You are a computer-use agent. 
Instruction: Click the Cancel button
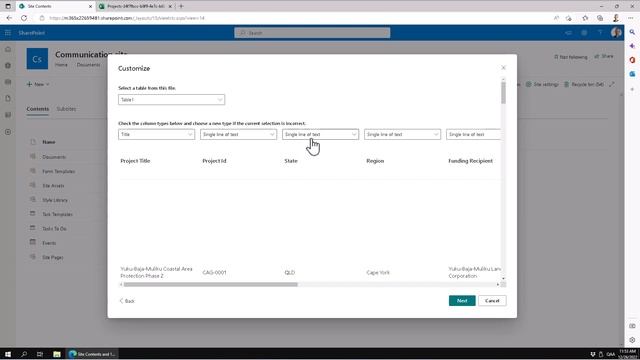(x=492, y=301)
